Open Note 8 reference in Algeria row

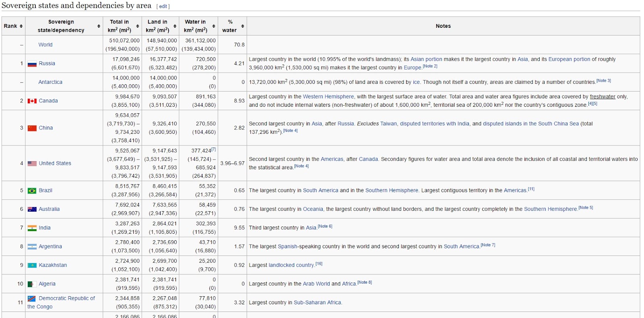coord(365,283)
